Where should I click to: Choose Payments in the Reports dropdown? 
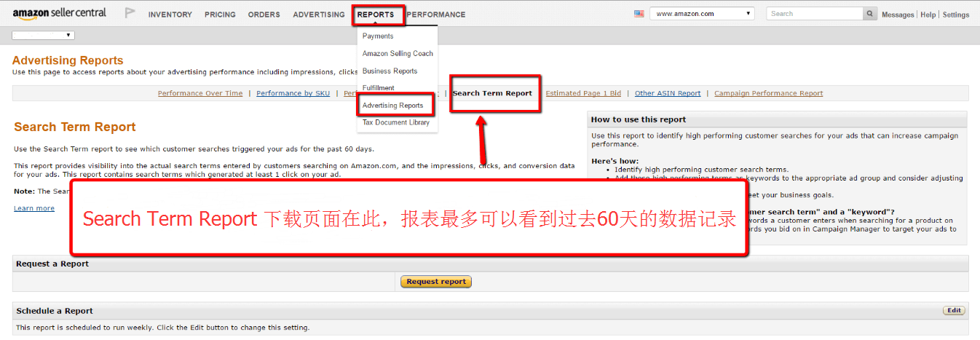[378, 36]
